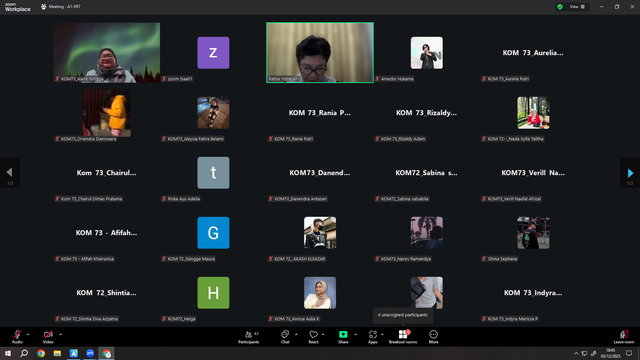Open the View layout menu
640x360 pixels.
point(577,7)
